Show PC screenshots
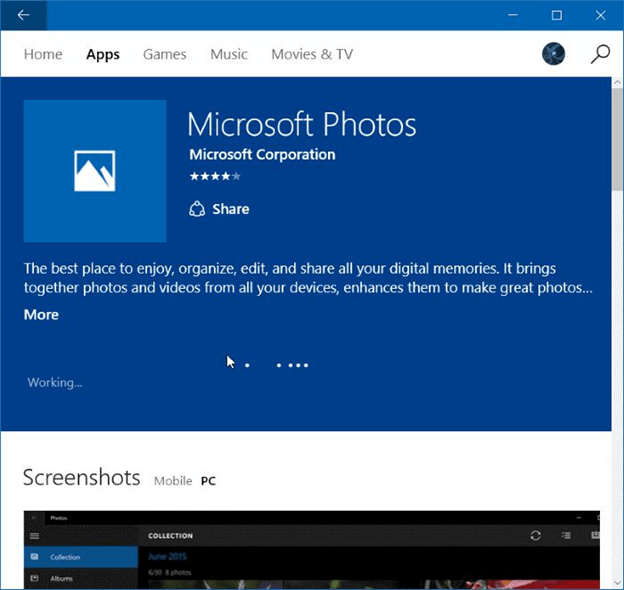Screen dimensions: 624x590 [x=208, y=481]
